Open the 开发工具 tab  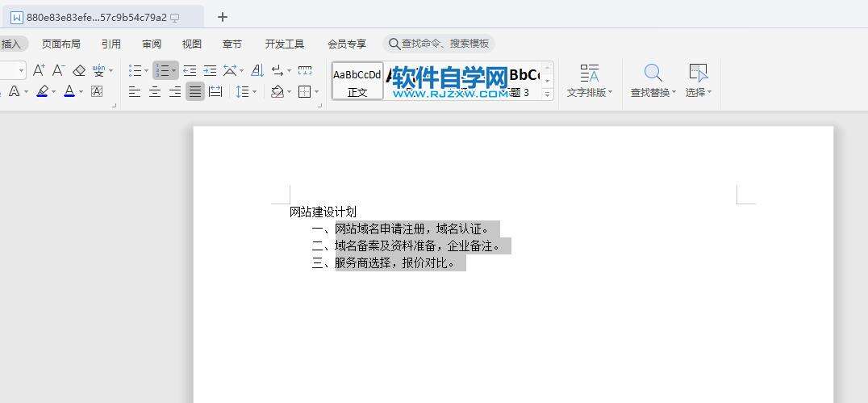[285, 44]
